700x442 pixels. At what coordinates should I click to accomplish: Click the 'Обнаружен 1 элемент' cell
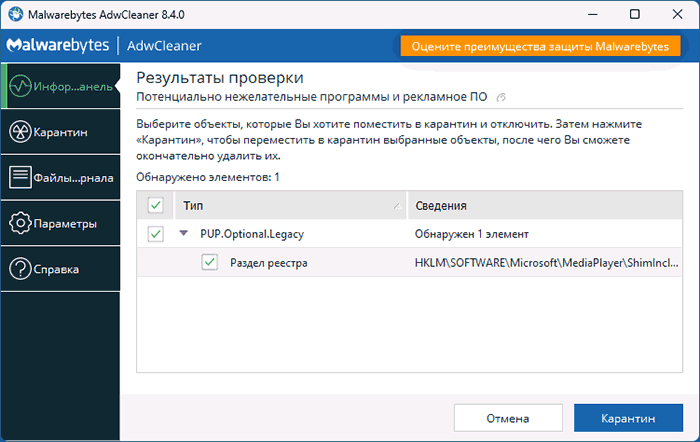(x=471, y=234)
